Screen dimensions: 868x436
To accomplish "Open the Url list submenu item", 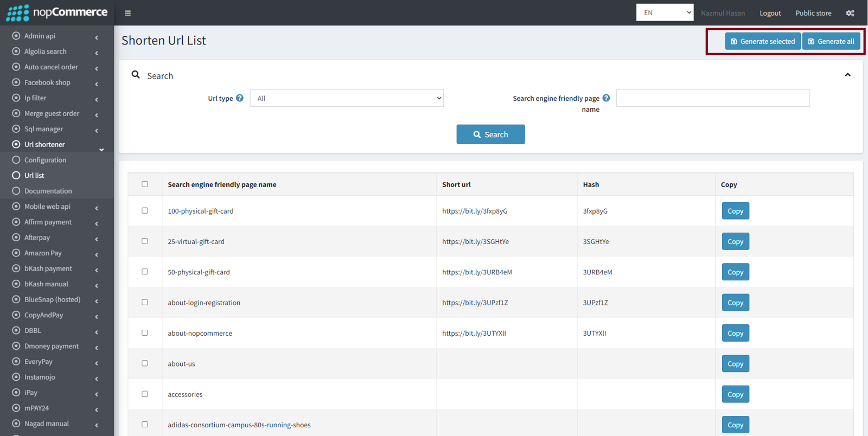I will tap(34, 176).
